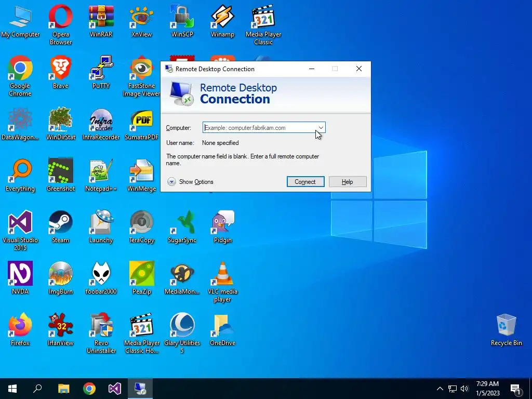This screenshot has height=399, width=532.
Task: Open the network status tray icon
Action: [453, 389]
